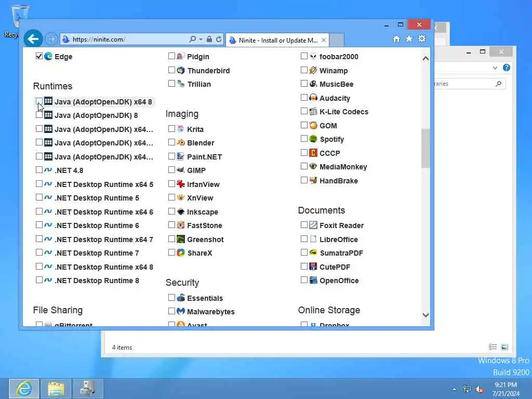Click the CutePDF label
The image size is (532, 399).
tap(335, 267)
